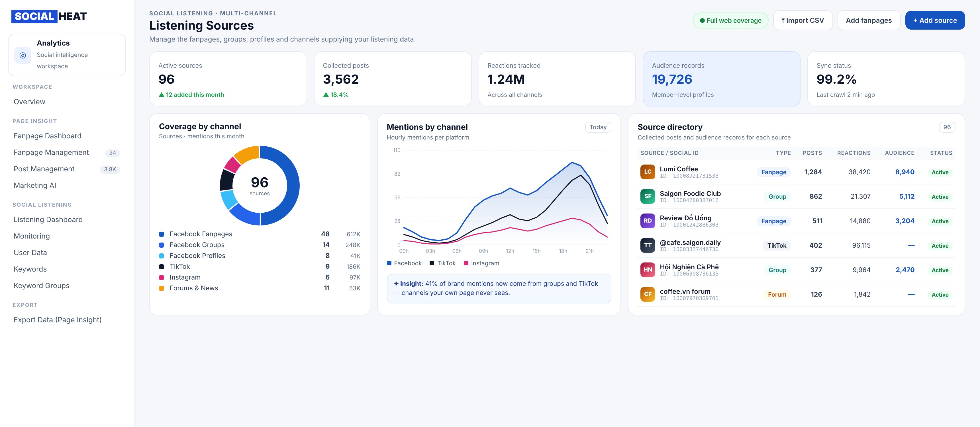980x427 pixels.
Task: Click the SF avatar for Saigon Foodie Club
Action: (x=648, y=196)
